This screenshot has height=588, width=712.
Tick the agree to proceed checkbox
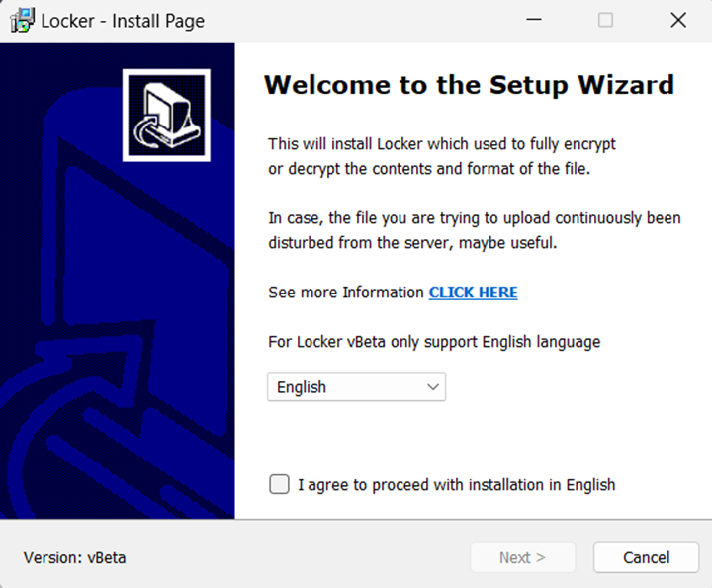(x=279, y=484)
